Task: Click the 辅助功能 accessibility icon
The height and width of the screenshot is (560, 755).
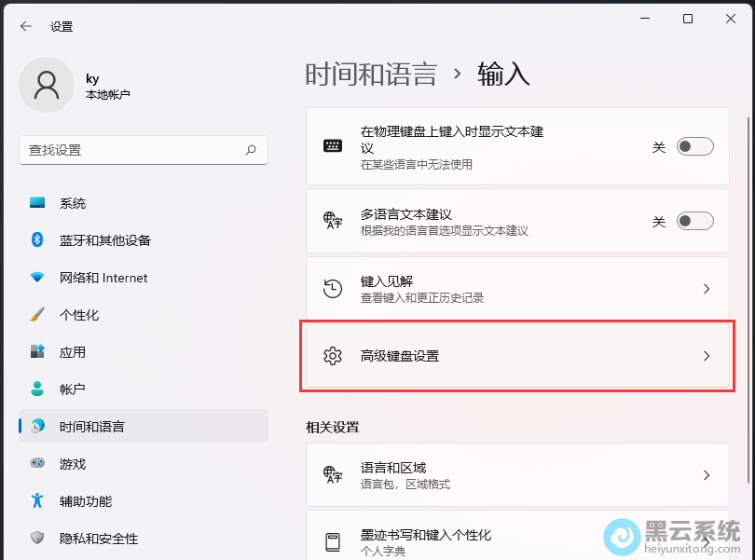Action: pos(37,500)
